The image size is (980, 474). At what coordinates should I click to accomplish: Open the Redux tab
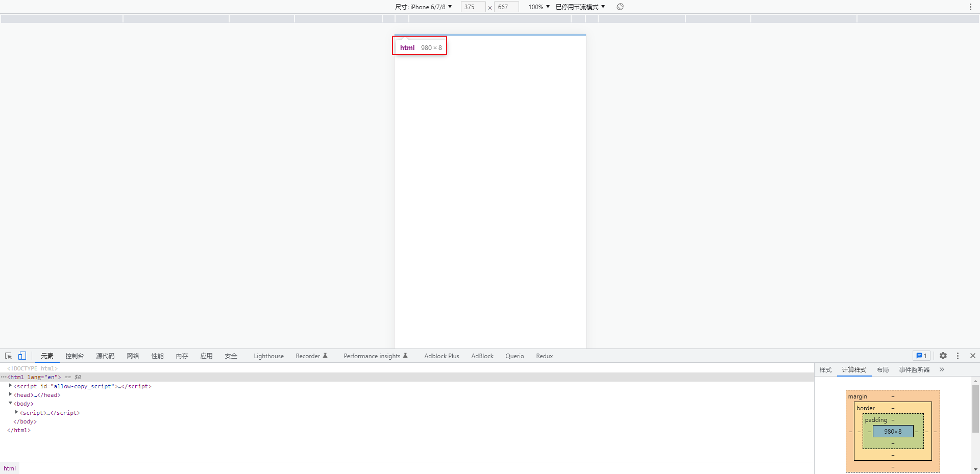point(544,356)
